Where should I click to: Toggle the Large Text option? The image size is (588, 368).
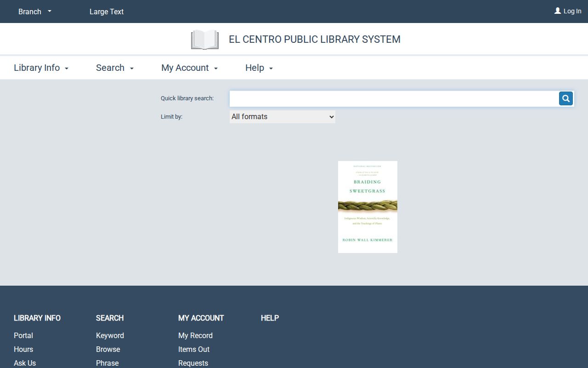pyautogui.click(x=107, y=11)
